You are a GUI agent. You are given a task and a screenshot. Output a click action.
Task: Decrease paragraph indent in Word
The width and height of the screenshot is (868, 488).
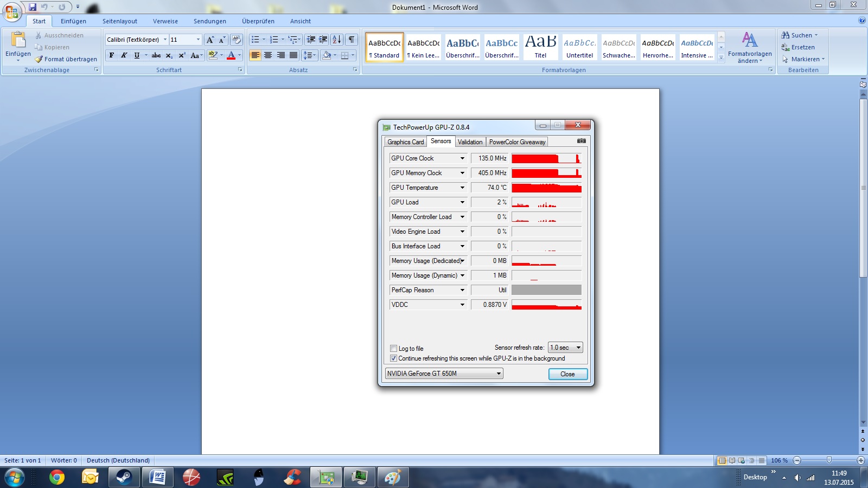click(311, 40)
